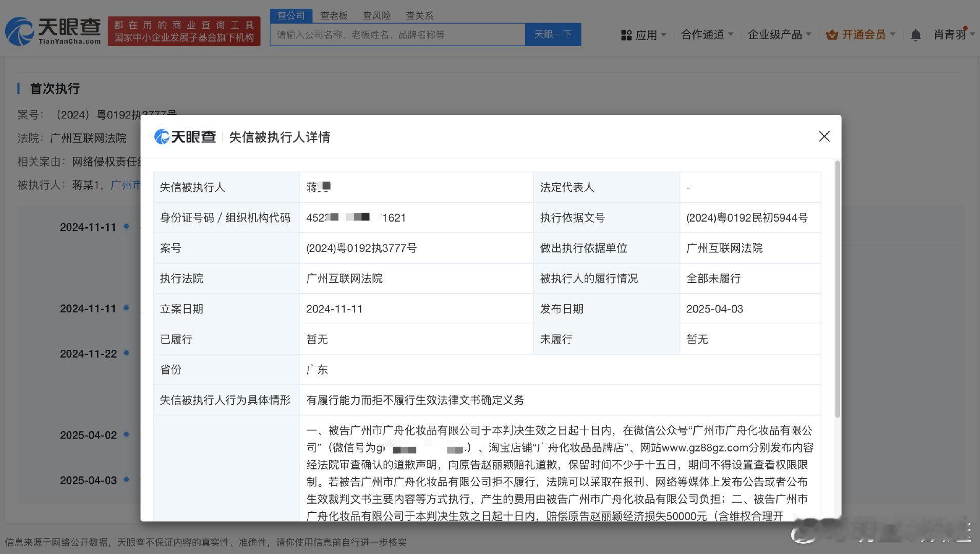980x554 pixels.
Task: Click case number (2024)粤0192执3777号 in table
Action: click(361, 248)
